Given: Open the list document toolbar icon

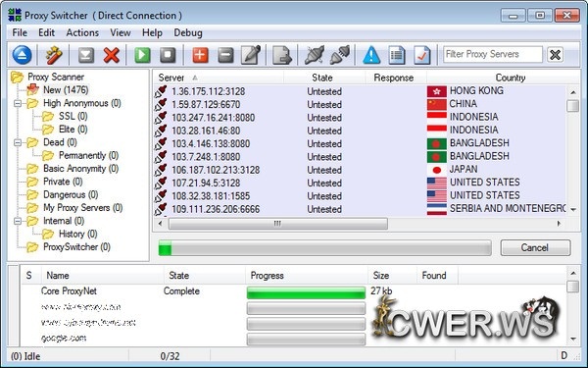Looking at the screenshot, I should click(x=397, y=55).
